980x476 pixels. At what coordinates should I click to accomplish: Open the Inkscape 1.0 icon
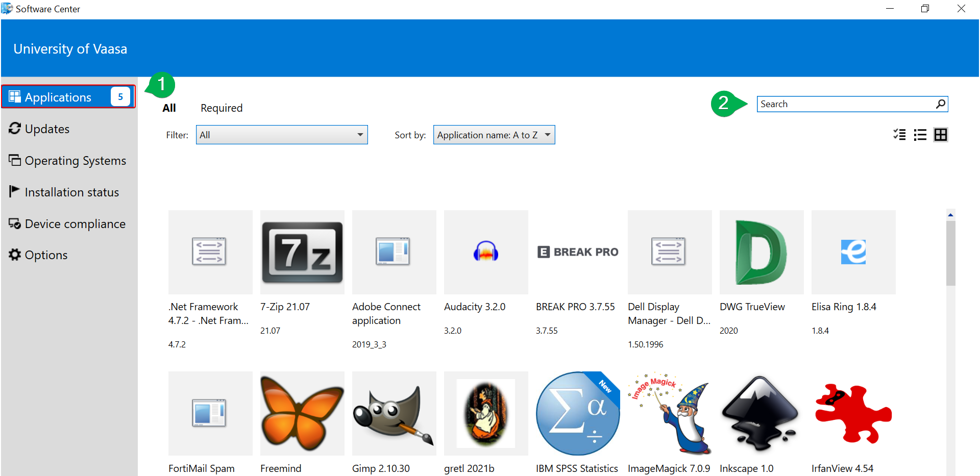point(762,413)
